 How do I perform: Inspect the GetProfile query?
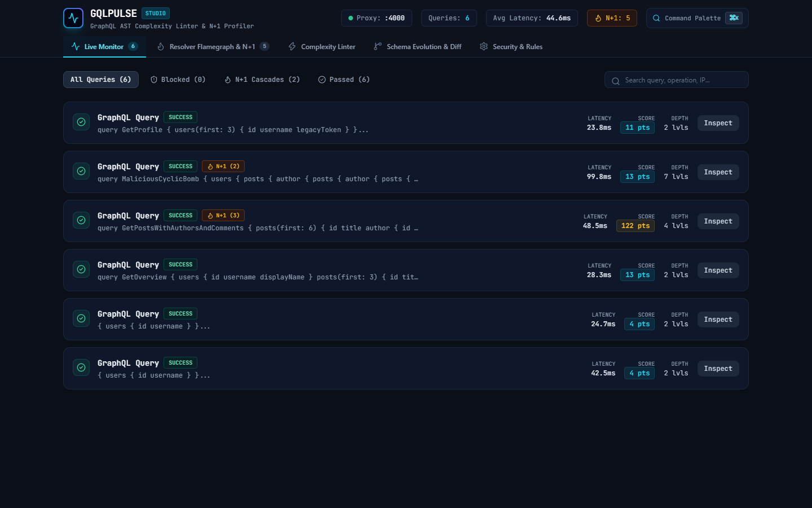click(718, 123)
